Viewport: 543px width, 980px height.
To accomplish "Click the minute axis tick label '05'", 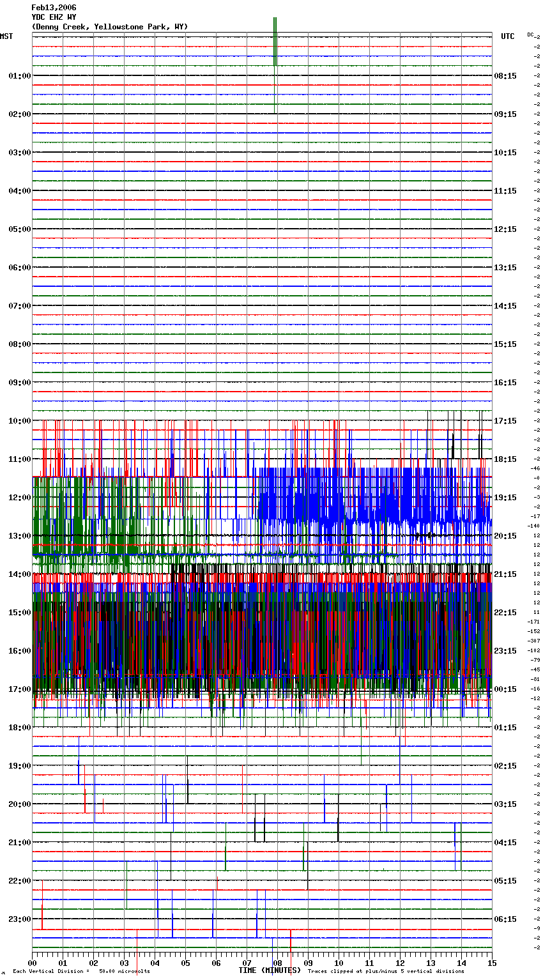I will click(185, 963).
